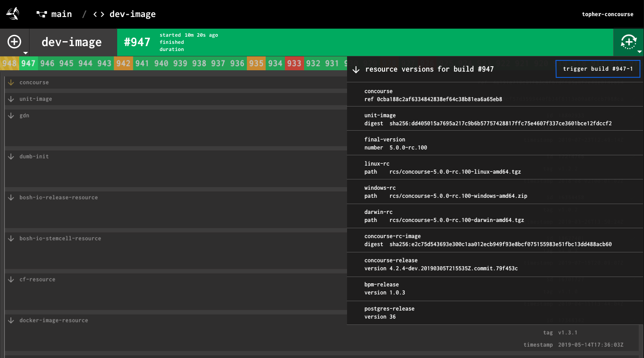
Task: Open build #935 from the build history
Action: (256, 63)
